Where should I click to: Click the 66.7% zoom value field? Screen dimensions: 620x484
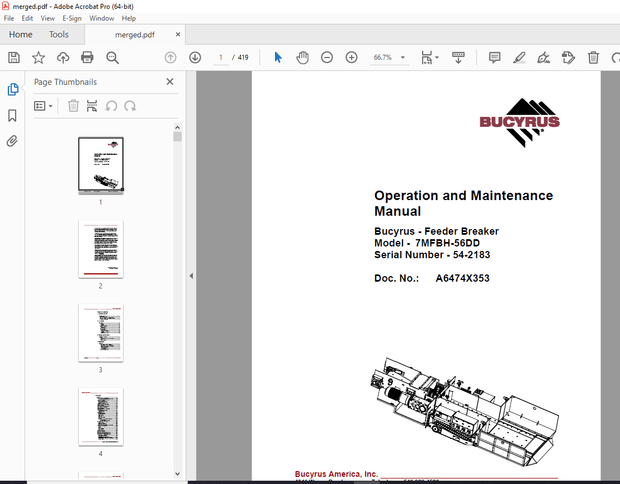(x=382, y=58)
